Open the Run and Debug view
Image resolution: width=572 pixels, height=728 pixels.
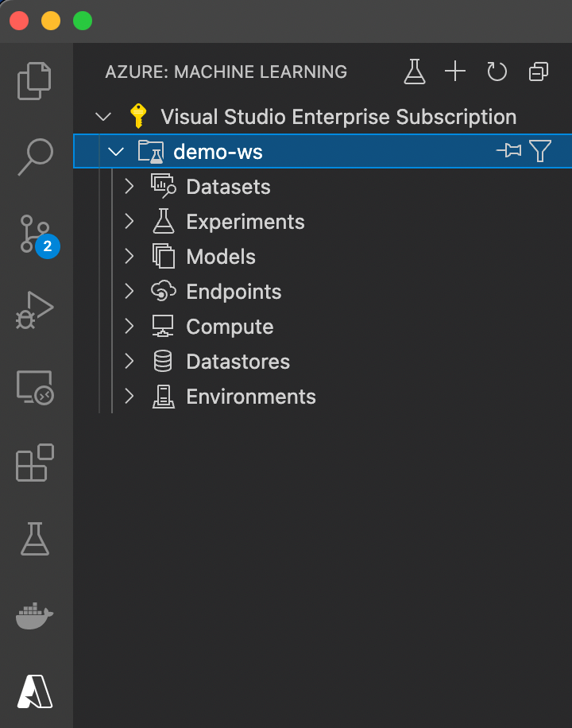tap(35, 310)
